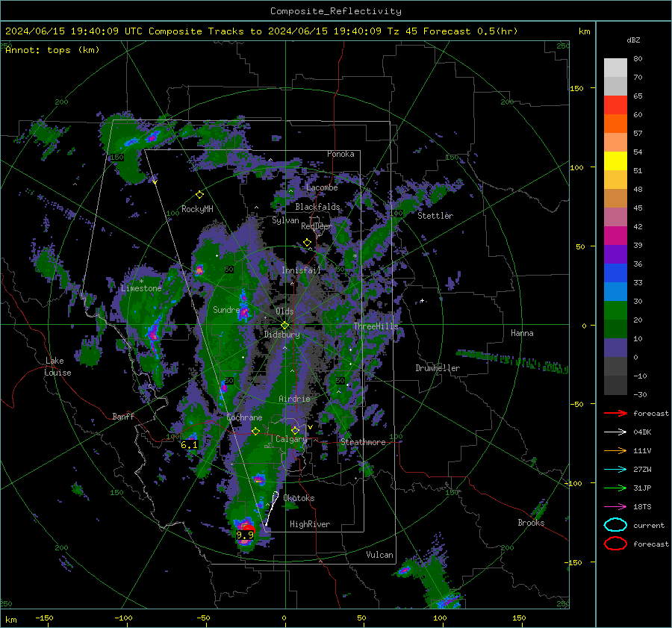This screenshot has height=628, width=672.
Task: Click the composite tracks timestamp header line
Action: click(x=261, y=31)
